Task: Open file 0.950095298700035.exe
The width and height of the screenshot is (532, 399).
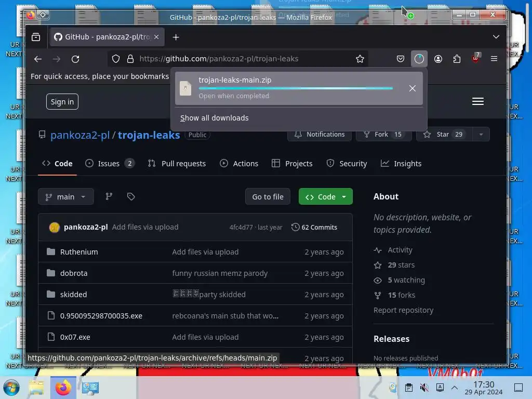Action: pyautogui.click(x=101, y=316)
